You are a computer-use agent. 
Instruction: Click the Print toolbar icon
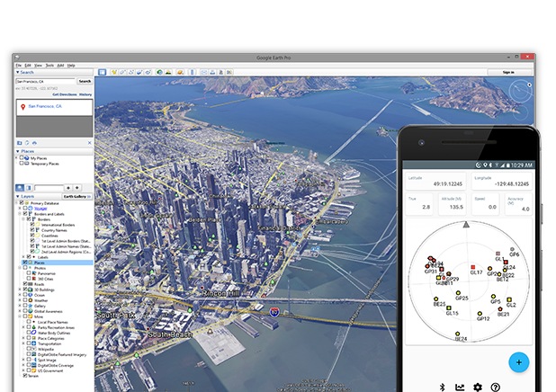click(x=212, y=72)
